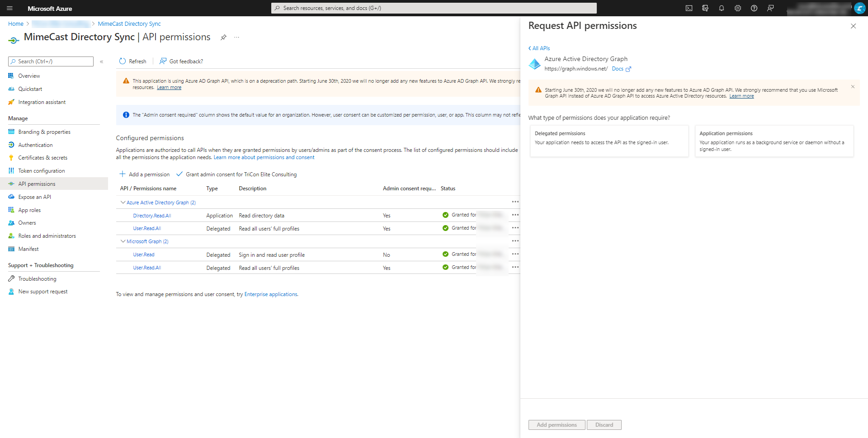Open Directory.Read.All permission
868x438 pixels.
pos(152,216)
